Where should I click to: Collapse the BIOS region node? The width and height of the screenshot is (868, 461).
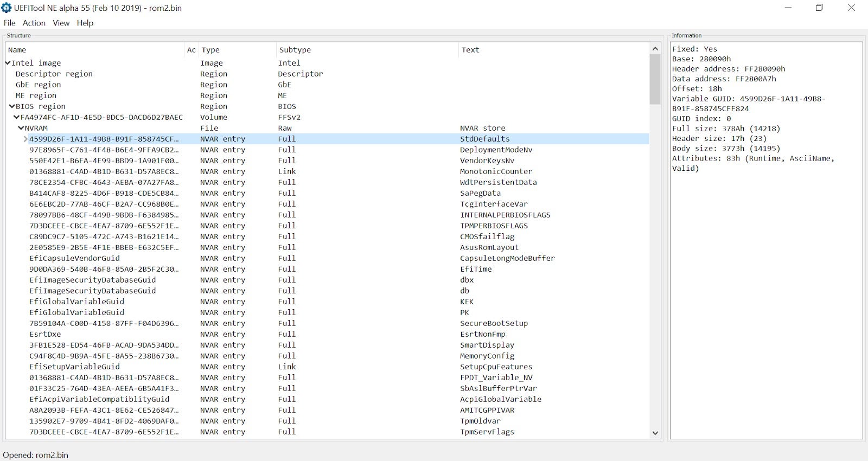[12, 106]
